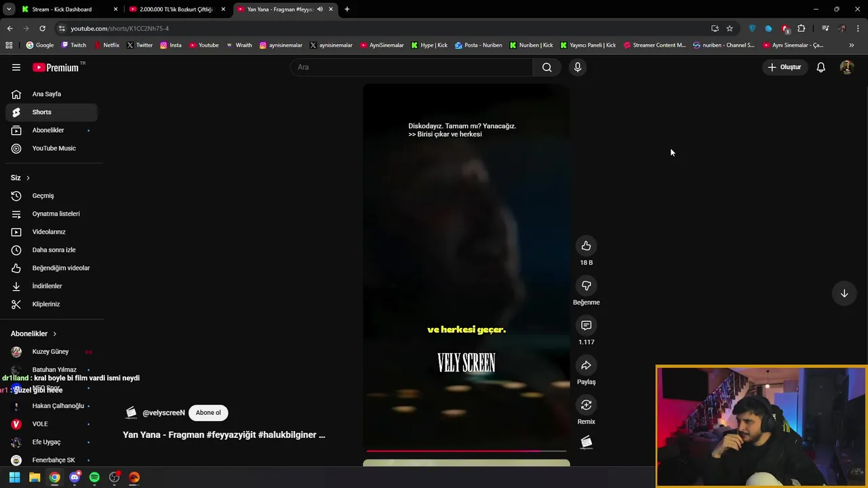Viewport: 868px width, 488px height.
Task: Open İndirilenler in sidebar
Action: coord(52,286)
